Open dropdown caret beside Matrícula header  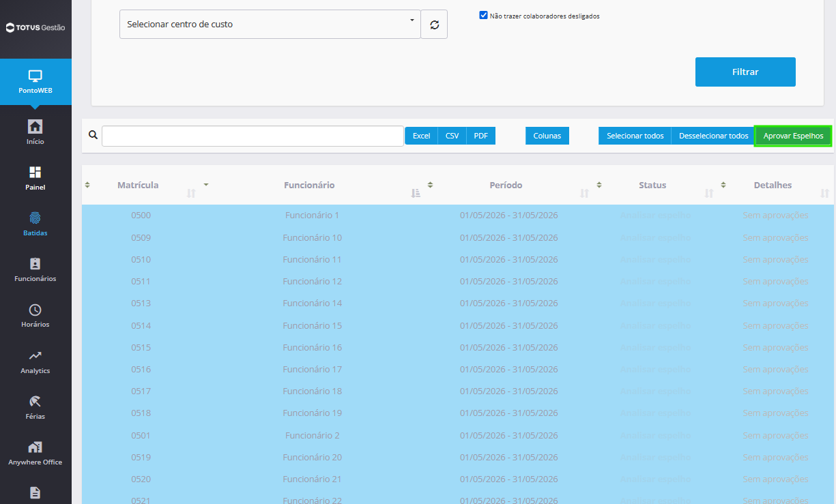pyautogui.click(x=206, y=185)
